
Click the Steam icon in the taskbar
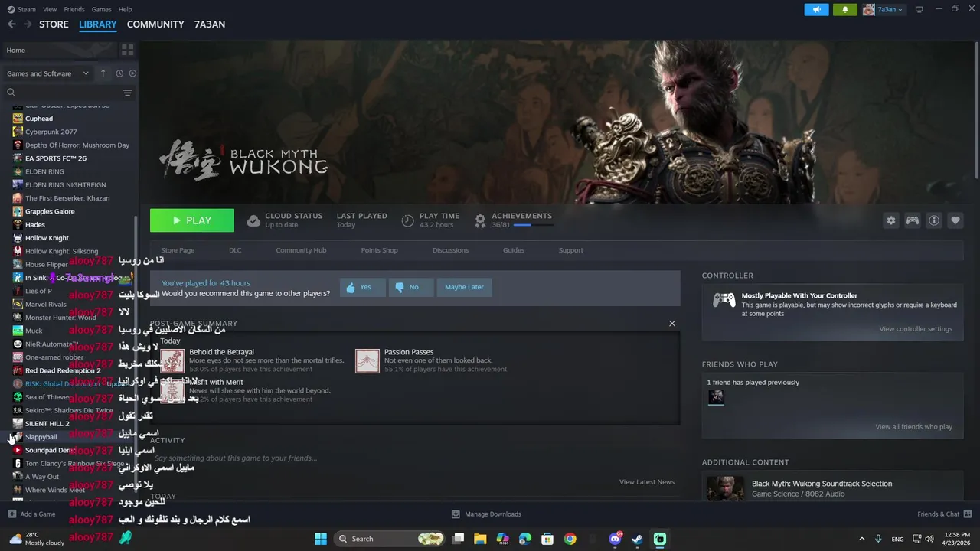(x=637, y=539)
